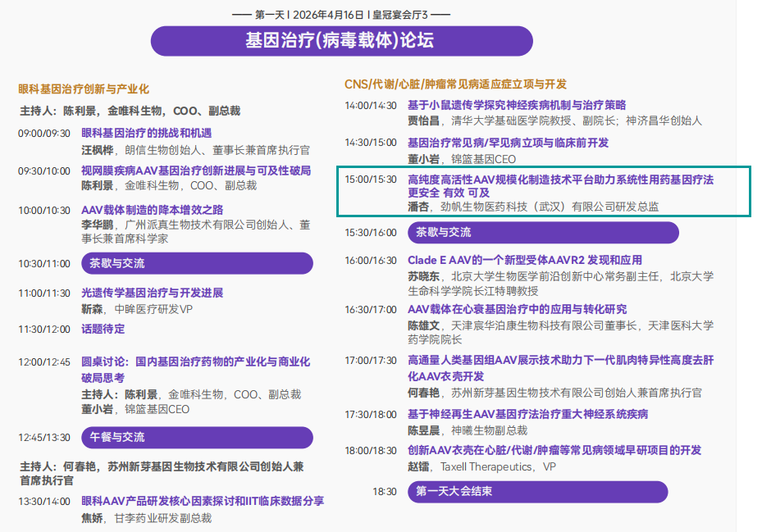Image resolution: width=762 pixels, height=532 pixels.
Task: Select the 基因治疗常见病/罕见病立项 session title
Action: click(508, 143)
